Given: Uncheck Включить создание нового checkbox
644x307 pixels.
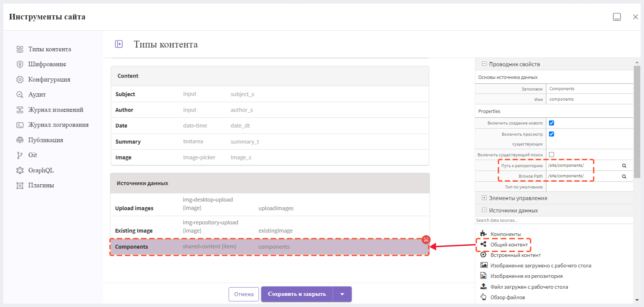Looking at the screenshot, I should click(x=551, y=123).
